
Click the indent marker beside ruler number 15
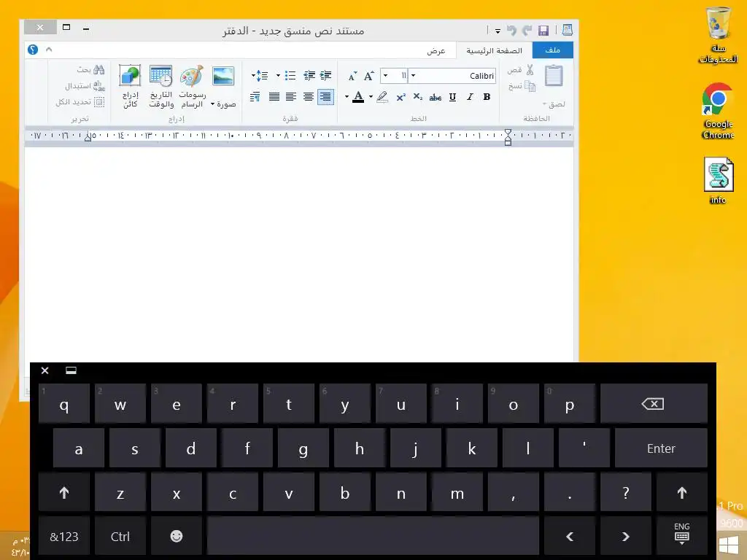coord(88,137)
